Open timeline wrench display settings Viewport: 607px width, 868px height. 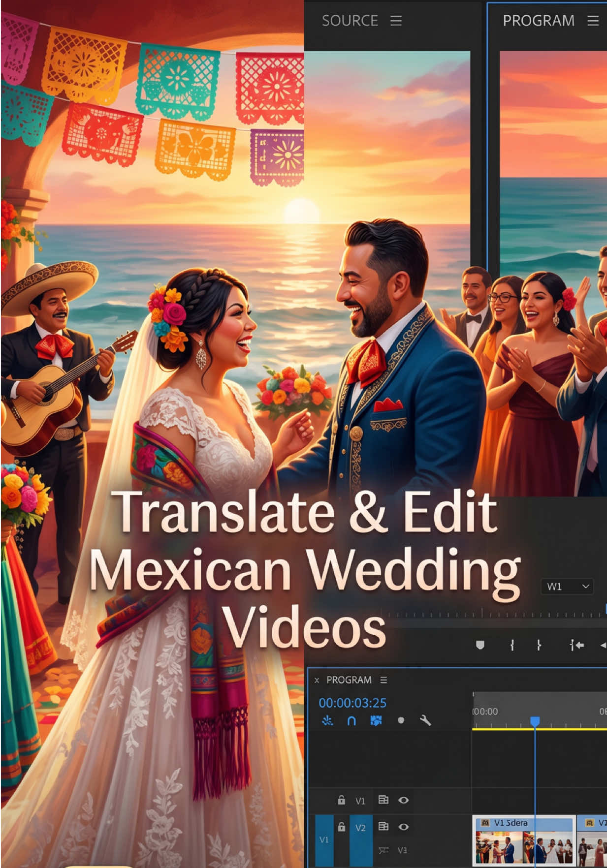(425, 721)
